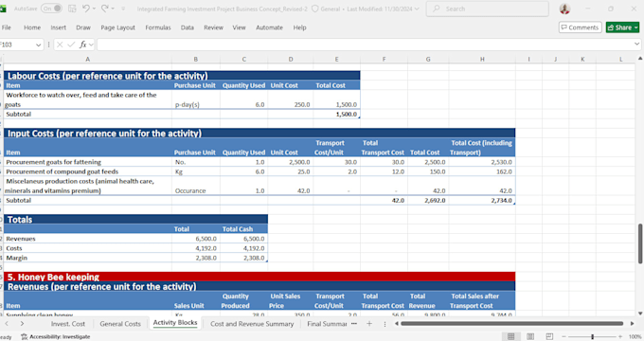The image size is (644, 341).
Task: Open the Help ribbon tab
Action: click(x=299, y=27)
